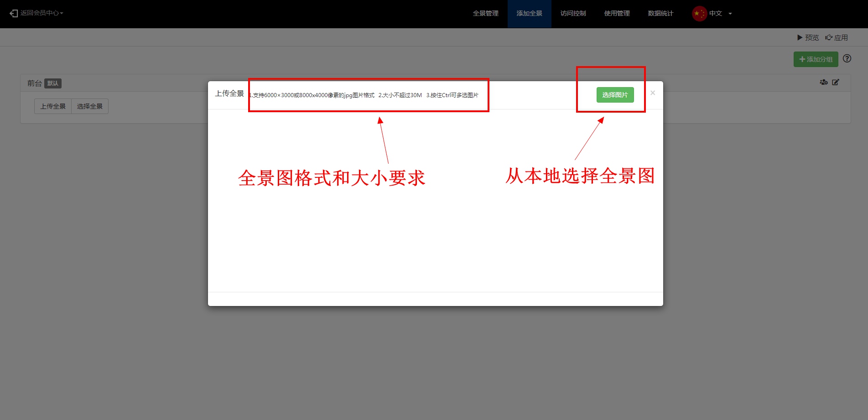The height and width of the screenshot is (420, 868).
Task: Select the 添加全景 navigation tab
Action: (x=529, y=14)
